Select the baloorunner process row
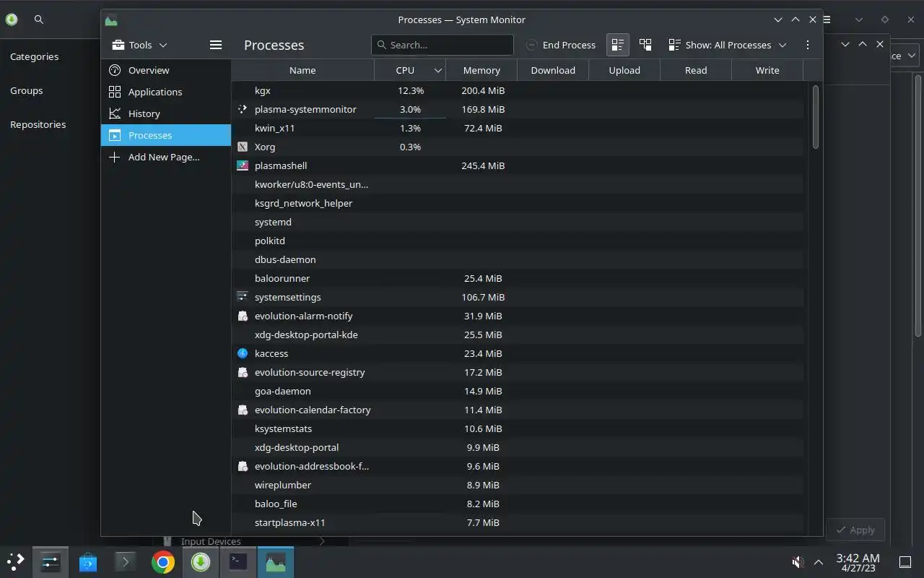Viewport: 924px width, 578px height. [x=518, y=278]
